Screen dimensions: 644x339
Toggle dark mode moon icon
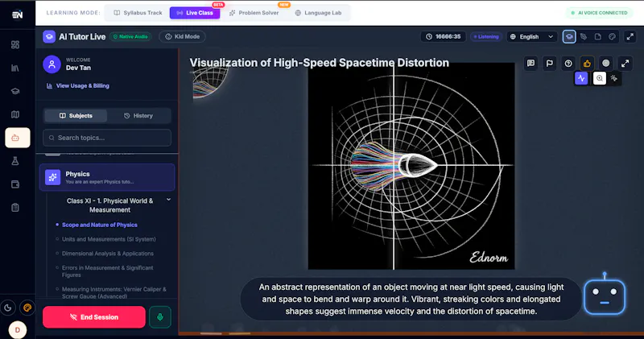coord(8,308)
